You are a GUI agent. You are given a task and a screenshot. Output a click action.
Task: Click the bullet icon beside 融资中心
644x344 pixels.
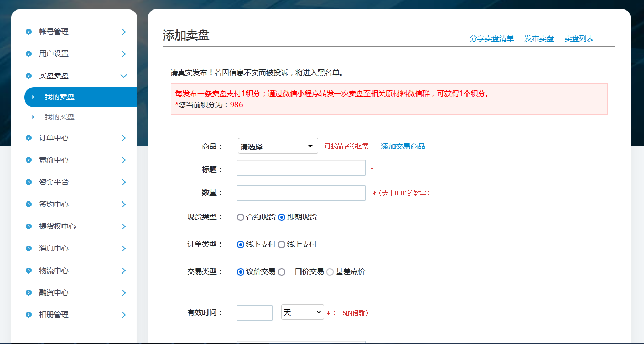pos(28,292)
